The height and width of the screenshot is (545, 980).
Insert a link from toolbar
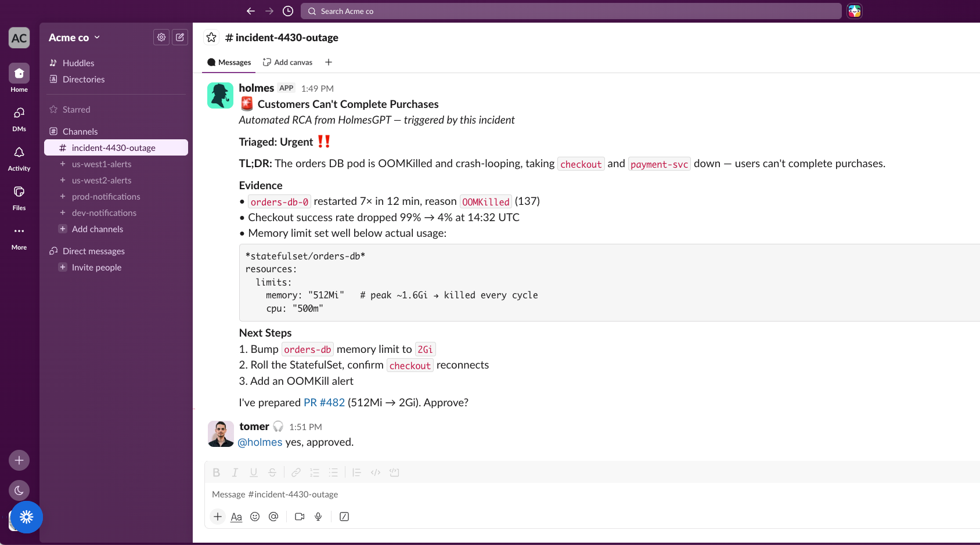296,472
